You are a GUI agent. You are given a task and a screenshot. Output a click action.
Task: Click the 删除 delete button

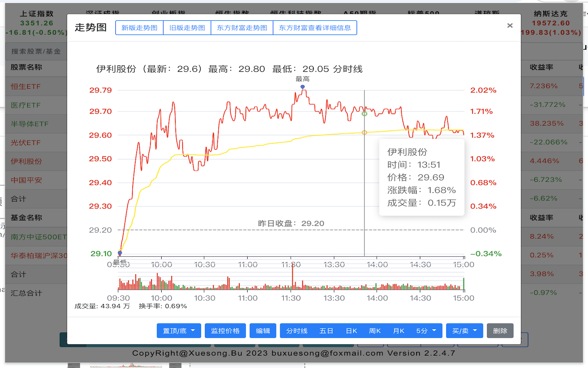pos(500,330)
